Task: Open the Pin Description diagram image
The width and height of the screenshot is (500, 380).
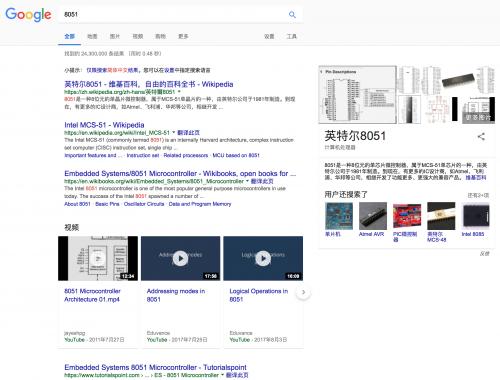Action: (x=357, y=94)
